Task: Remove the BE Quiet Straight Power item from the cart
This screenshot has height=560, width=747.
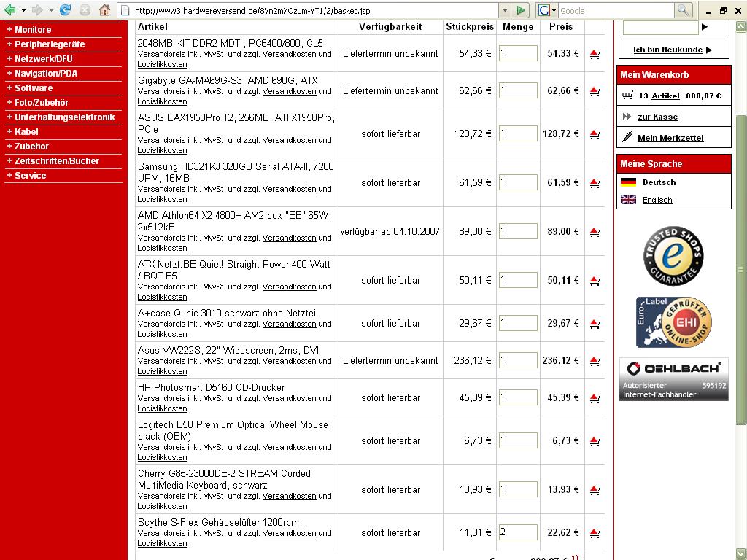Action: tap(595, 281)
